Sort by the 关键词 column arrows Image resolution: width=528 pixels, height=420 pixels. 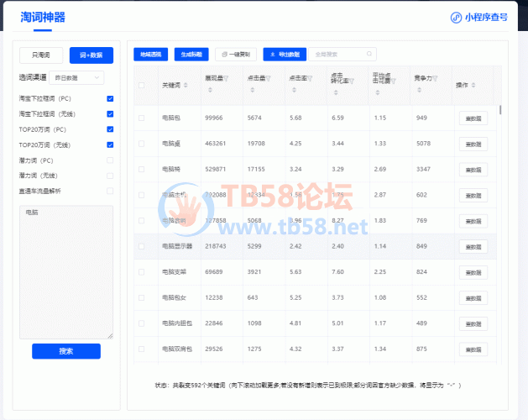(186, 86)
